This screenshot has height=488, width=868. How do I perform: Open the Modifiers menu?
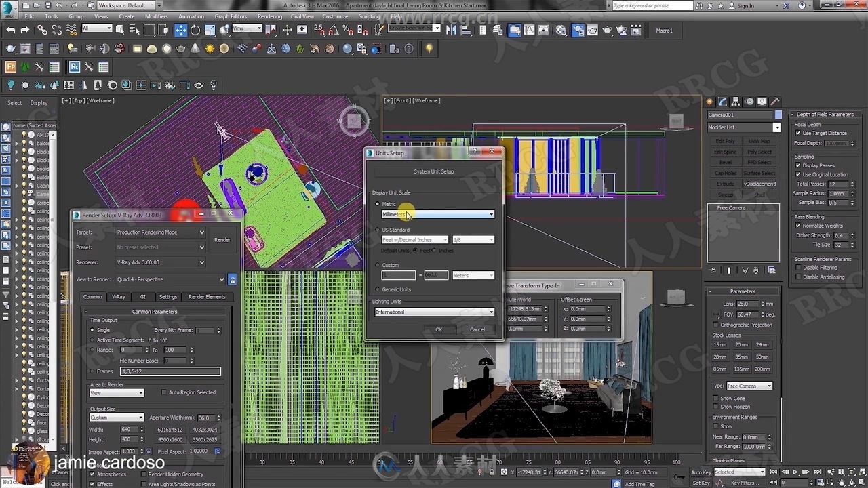coord(157,16)
